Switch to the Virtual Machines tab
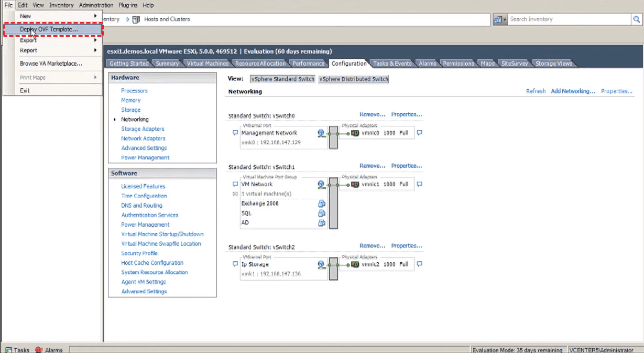Screen dimensions: 644x353 tap(208, 63)
